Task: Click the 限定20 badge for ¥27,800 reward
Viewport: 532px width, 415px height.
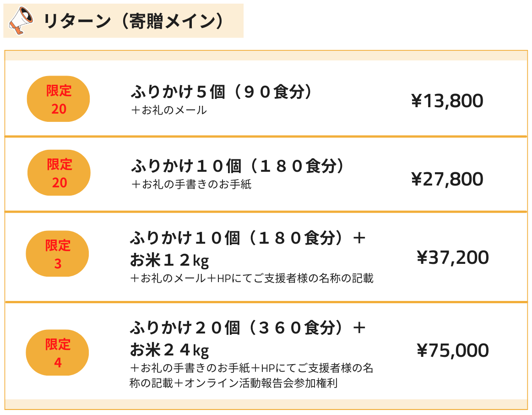Action: (59, 173)
